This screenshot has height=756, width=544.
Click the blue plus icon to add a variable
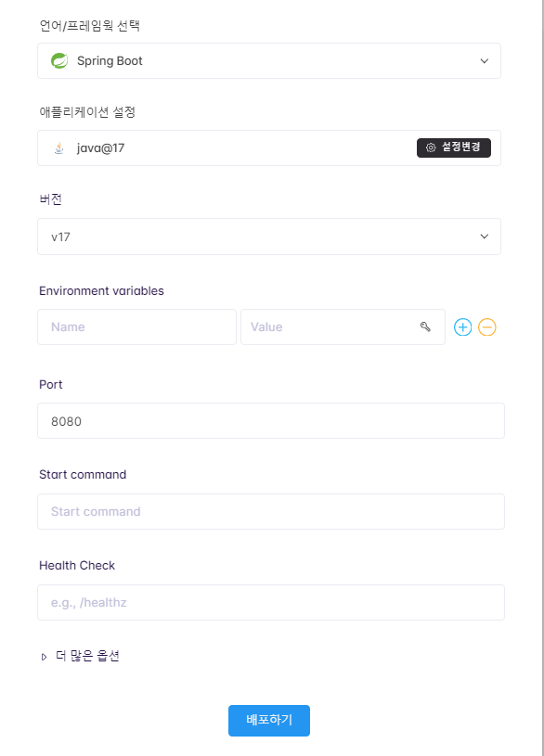(x=462, y=327)
